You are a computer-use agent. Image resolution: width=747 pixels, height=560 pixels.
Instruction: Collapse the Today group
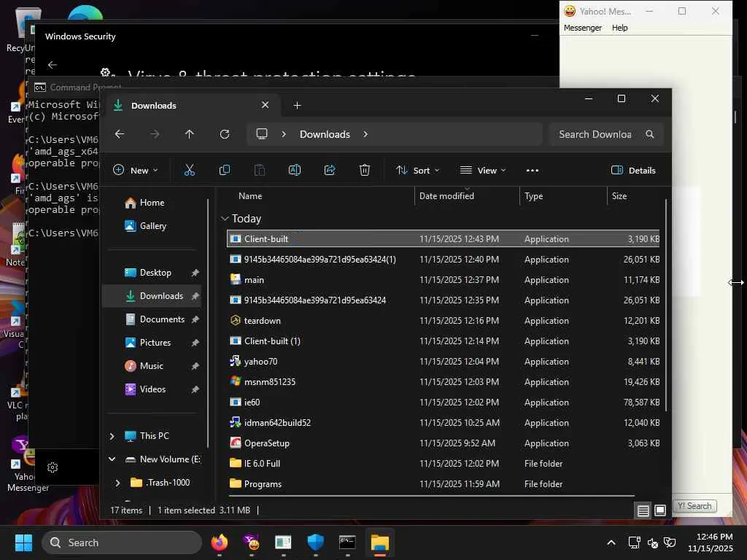[x=225, y=219]
